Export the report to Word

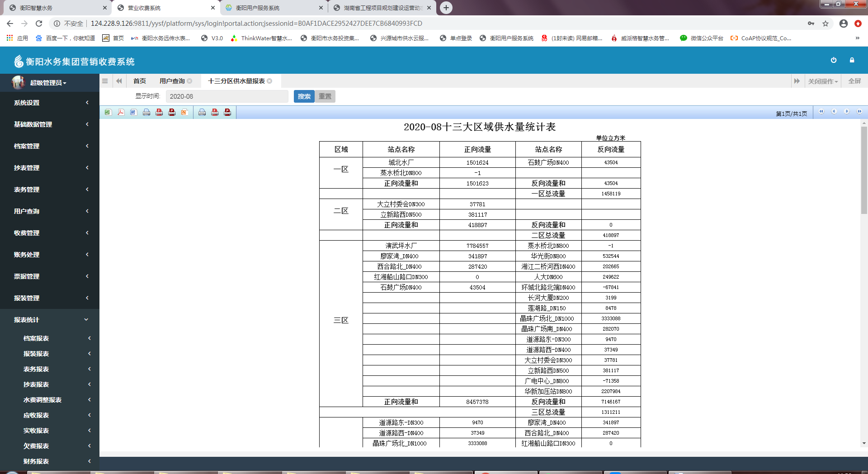(133, 112)
